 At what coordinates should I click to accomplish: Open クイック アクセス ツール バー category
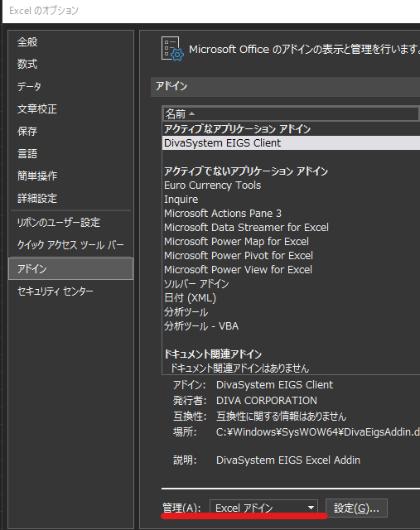[x=70, y=245]
